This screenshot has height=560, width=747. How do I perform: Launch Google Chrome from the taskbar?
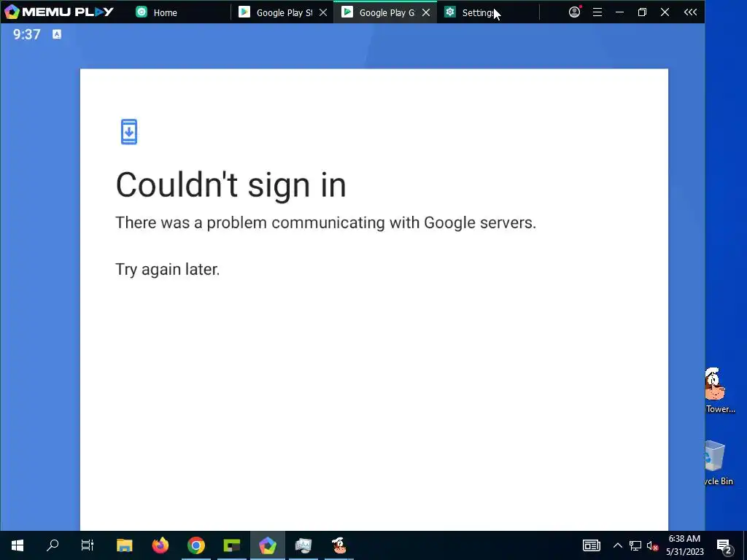pos(196,545)
